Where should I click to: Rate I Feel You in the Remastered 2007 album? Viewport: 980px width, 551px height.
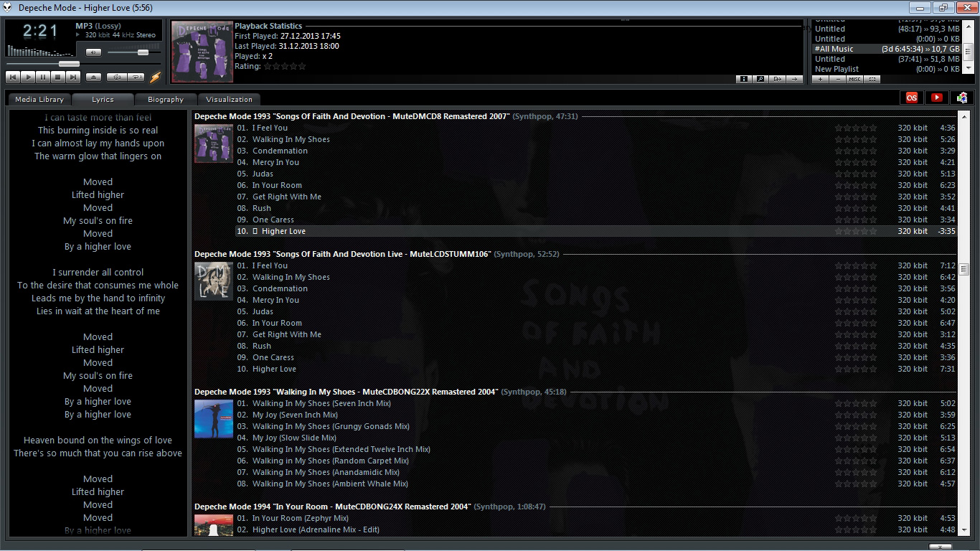point(856,128)
